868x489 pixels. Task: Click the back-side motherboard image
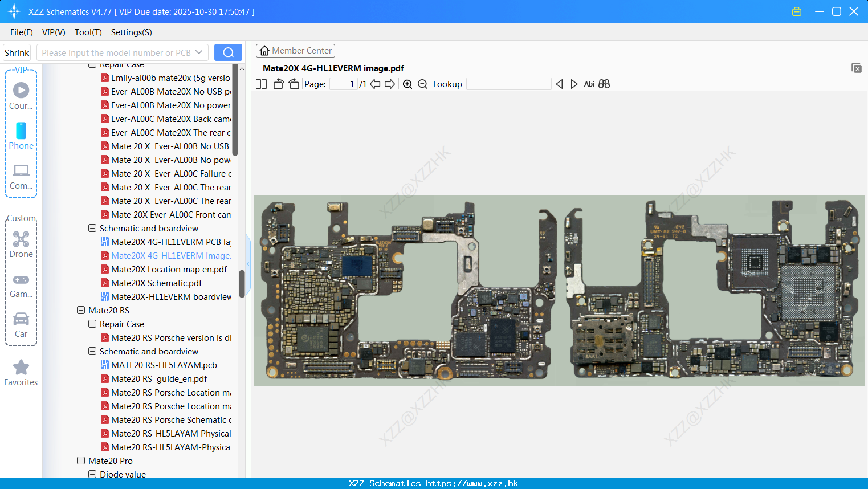click(x=712, y=291)
